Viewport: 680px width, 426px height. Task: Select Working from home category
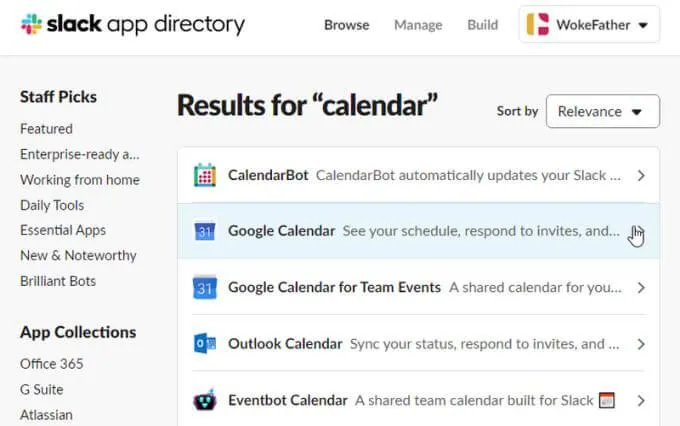click(x=80, y=180)
